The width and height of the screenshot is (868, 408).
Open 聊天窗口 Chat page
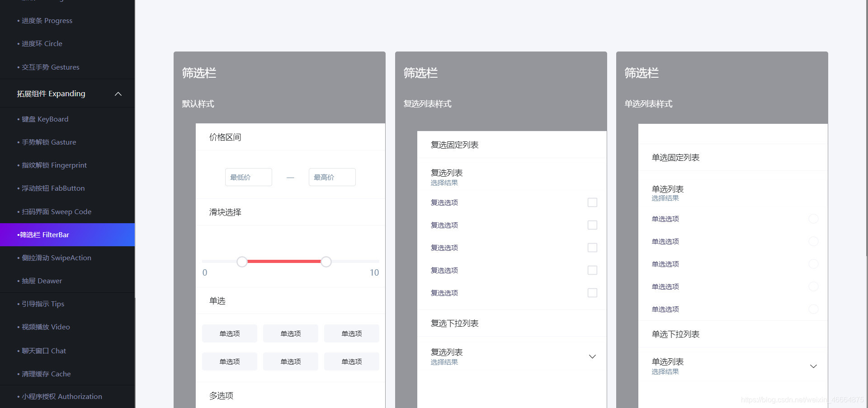[43, 351]
